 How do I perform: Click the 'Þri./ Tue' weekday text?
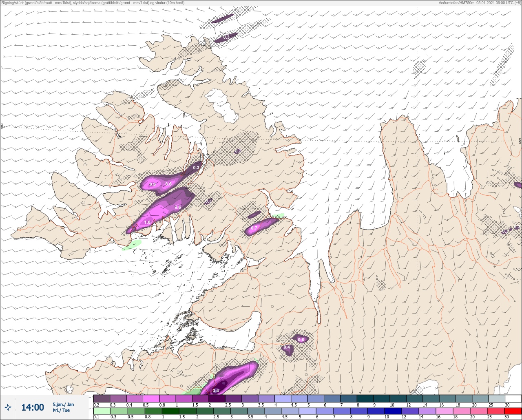pos(61,410)
